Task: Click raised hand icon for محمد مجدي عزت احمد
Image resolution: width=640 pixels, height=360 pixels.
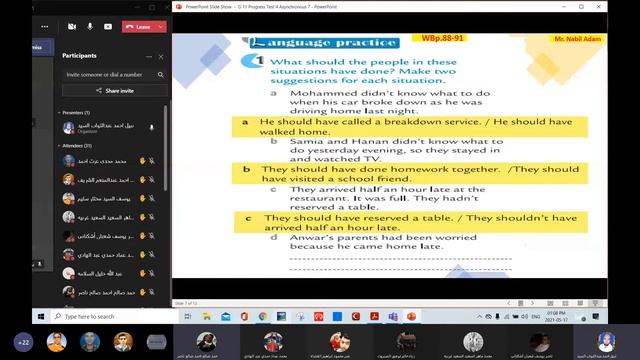Action: pyautogui.click(x=142, y=161)
